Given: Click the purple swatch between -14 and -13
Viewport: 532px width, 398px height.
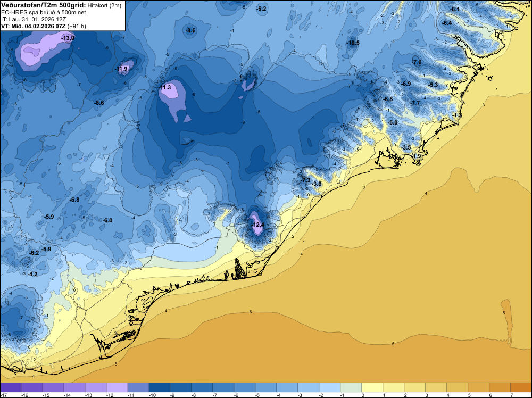Looking at the screenshot, I should [74, 387].
